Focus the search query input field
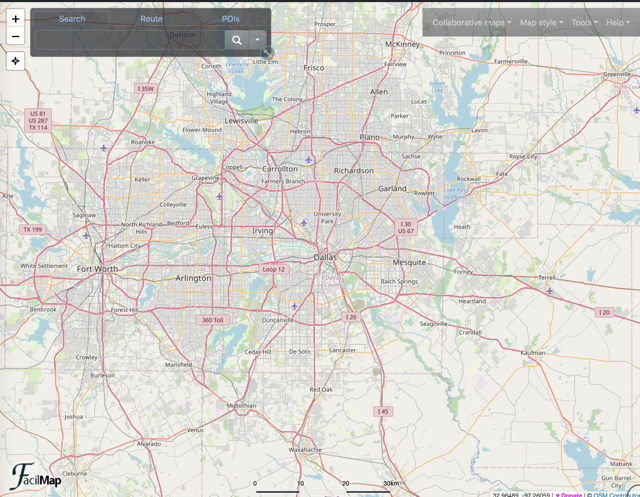The height and width of the screenshot is (497, 640). 130,40
